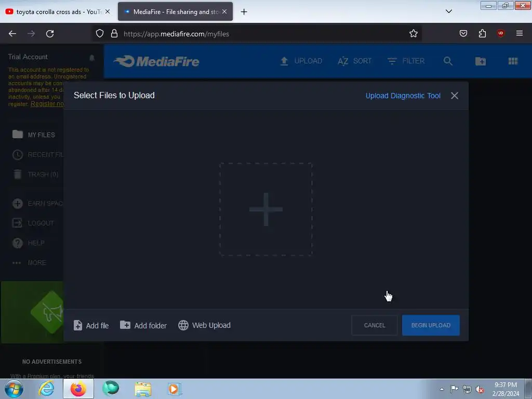Click the new folder icon in the toolbar
Image resolution: width=532 pixels, height=399 pixels.
481,61
